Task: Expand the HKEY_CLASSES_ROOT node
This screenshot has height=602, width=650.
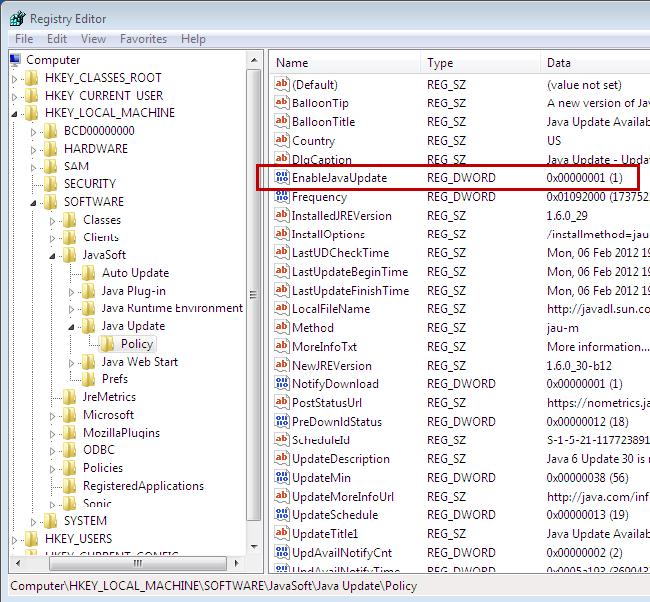Action: coord(14,78)
